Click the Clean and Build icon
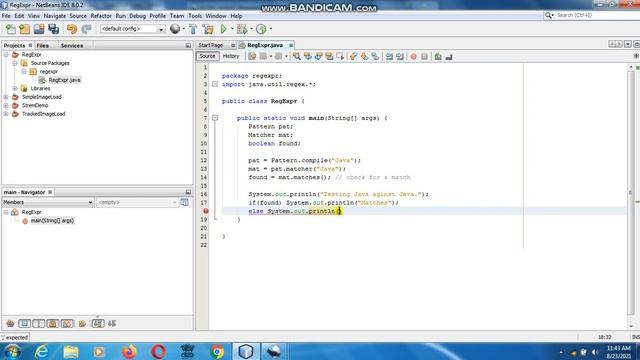 click(208, 29)
